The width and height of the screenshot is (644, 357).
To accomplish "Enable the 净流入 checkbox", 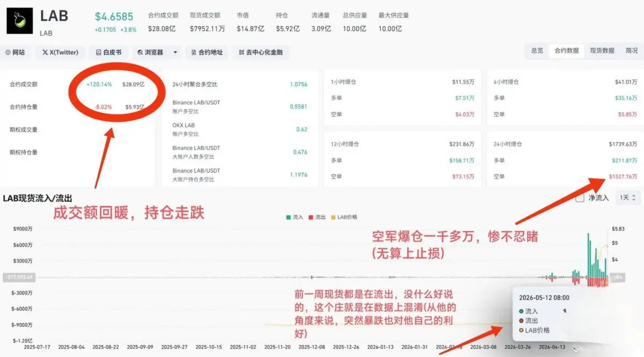I will [x=580, y=198].
